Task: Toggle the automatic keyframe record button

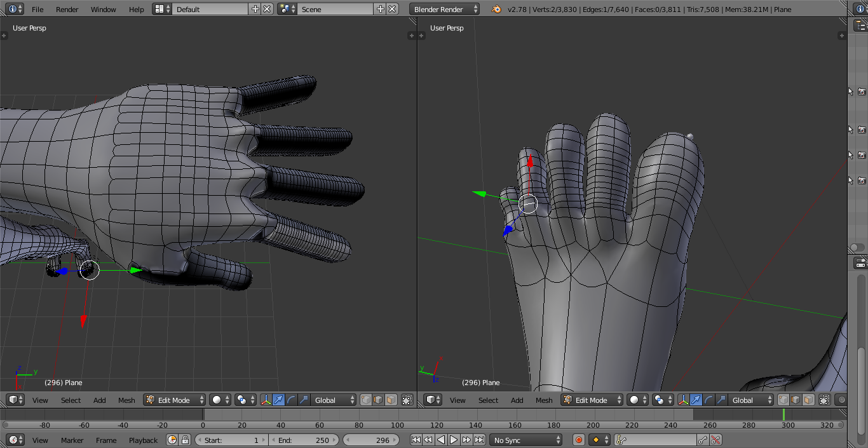Action: (x=579, y=440)
